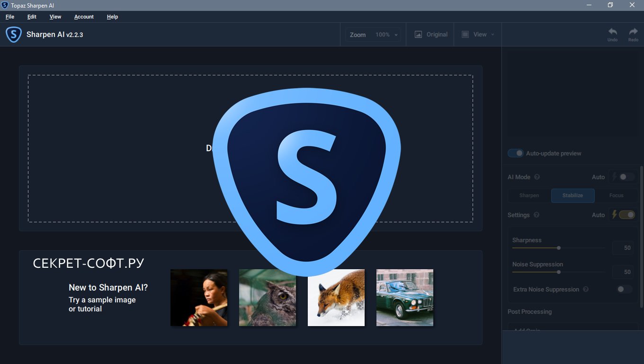The image size is (644, 364).
Task: Select the Sharpen mode tab
Action: point(529,195)
